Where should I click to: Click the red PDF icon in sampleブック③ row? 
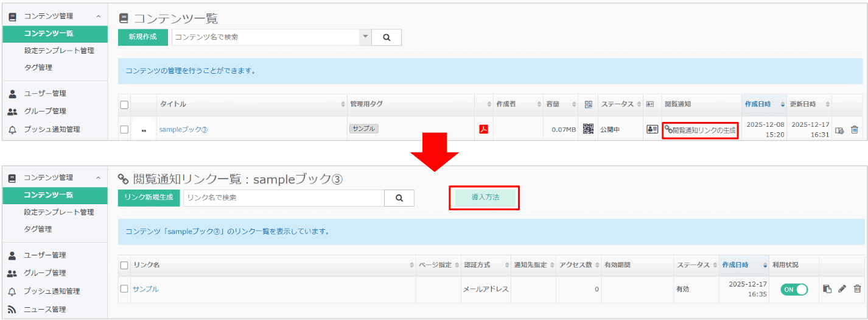click(484, 129)
